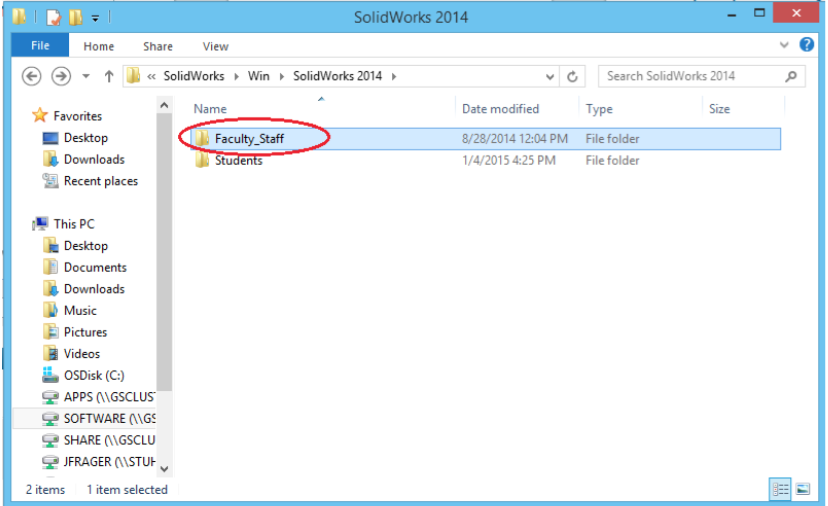Refresh the current folder view
The image size is (828, 506).
pos(573,76)
